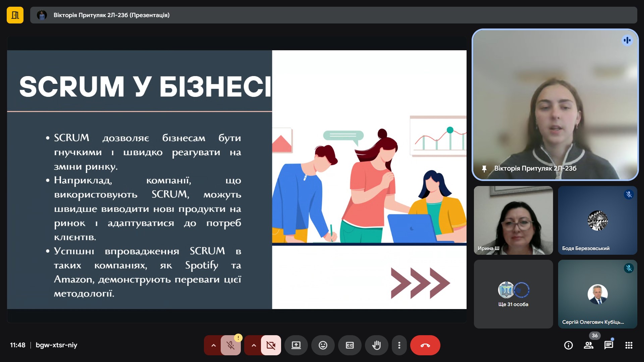Image resolution: width=644 pixels, height=362 pixels.
Task: Select the Ирина Ш video tile
Action: tap(513, 220)
